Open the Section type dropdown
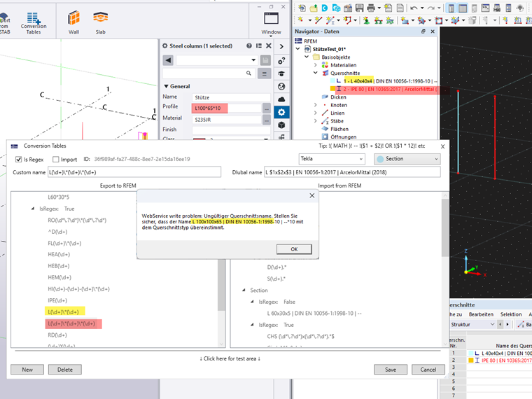 pyautogui.click(x=407, y=159)
